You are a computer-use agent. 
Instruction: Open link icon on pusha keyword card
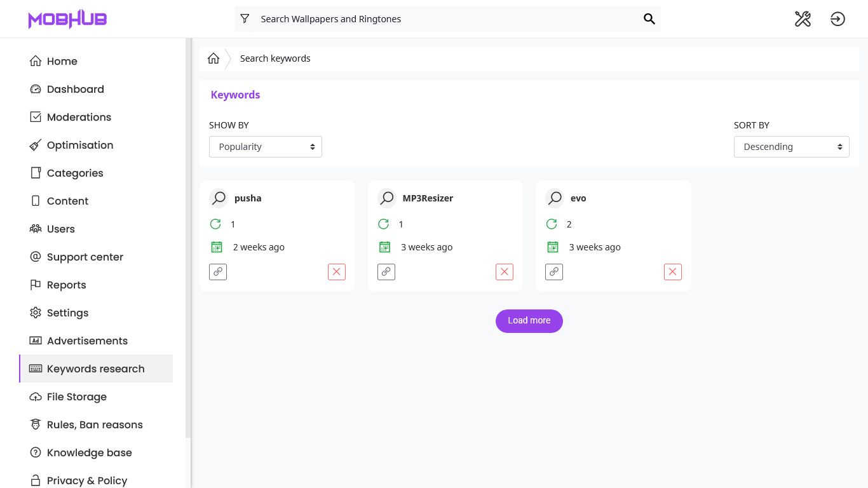[x=218, y=272]
